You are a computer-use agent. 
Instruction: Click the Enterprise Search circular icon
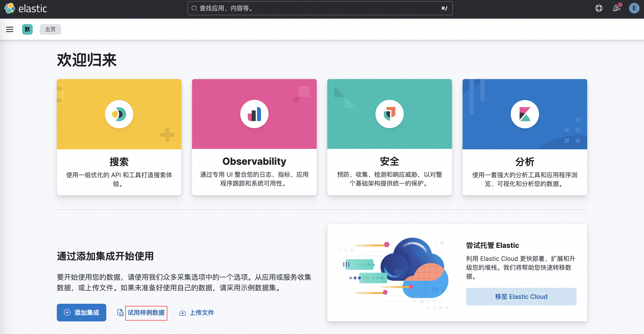coord(119,114)
